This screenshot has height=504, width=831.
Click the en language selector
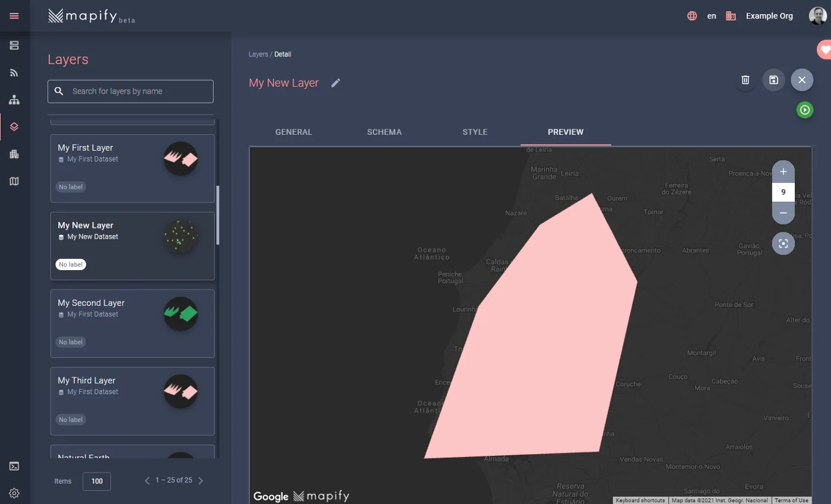coord(712,16)
